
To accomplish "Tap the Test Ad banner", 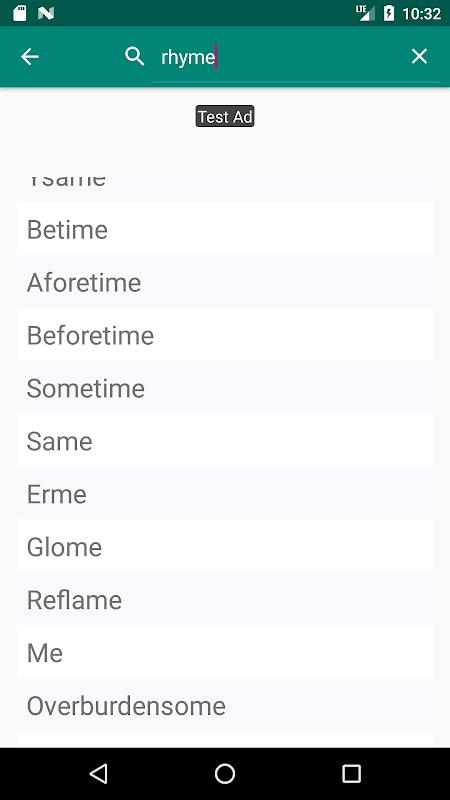I will pyautogui.click(x=225, y=116).
